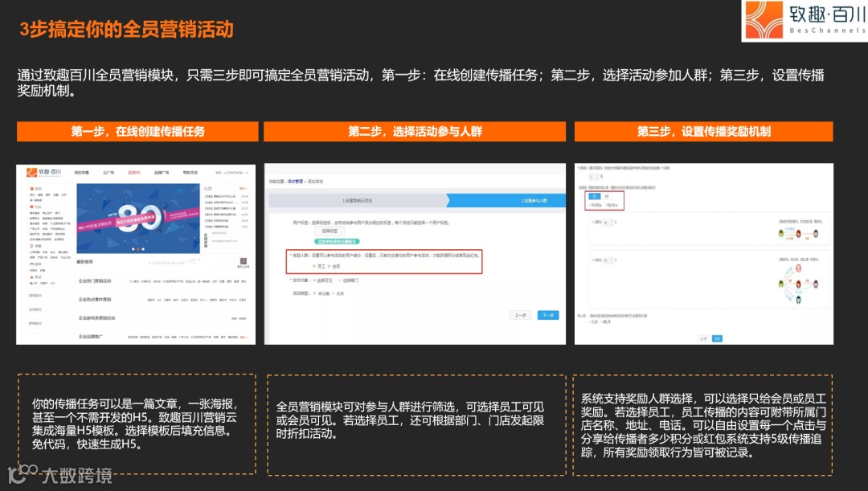Click 最新推荐 heading

tap(84, 262)
